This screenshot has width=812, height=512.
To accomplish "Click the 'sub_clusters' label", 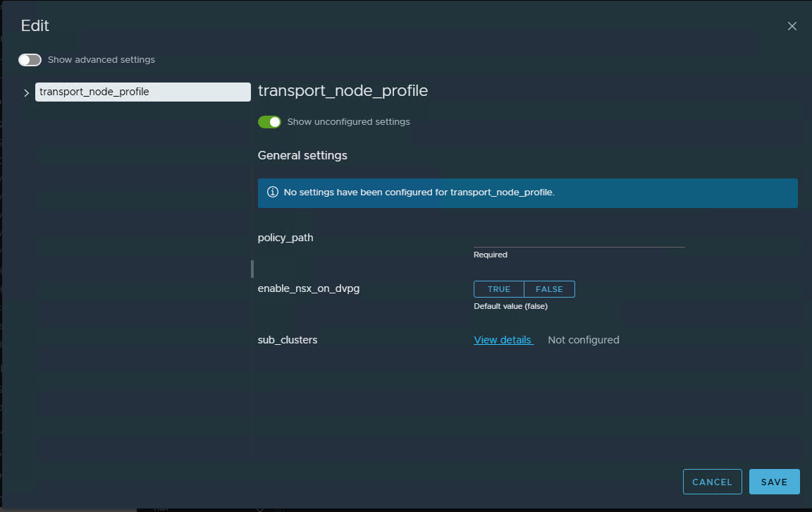I will click(x=288, y=340).
